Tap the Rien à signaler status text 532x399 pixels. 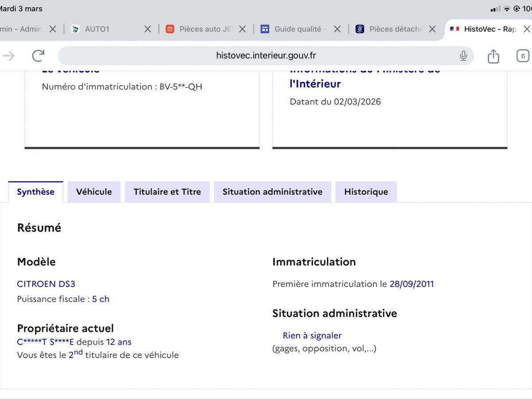[312, 336]
